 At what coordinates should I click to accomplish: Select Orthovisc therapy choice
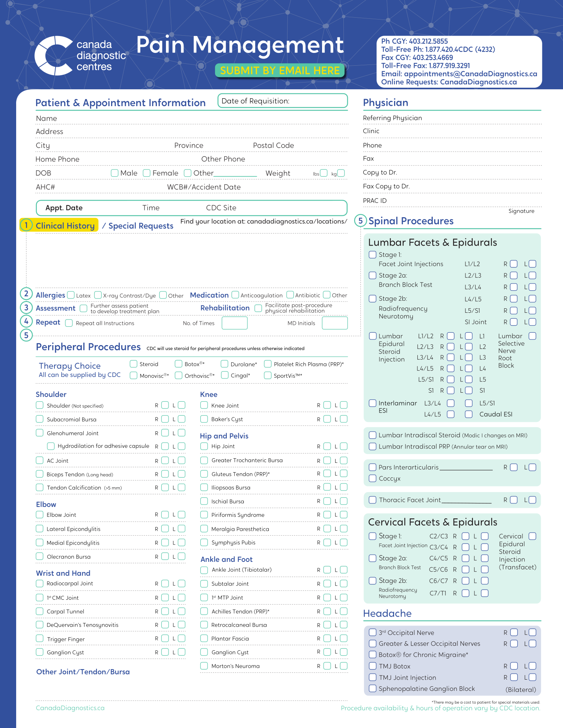coord(179,375)
